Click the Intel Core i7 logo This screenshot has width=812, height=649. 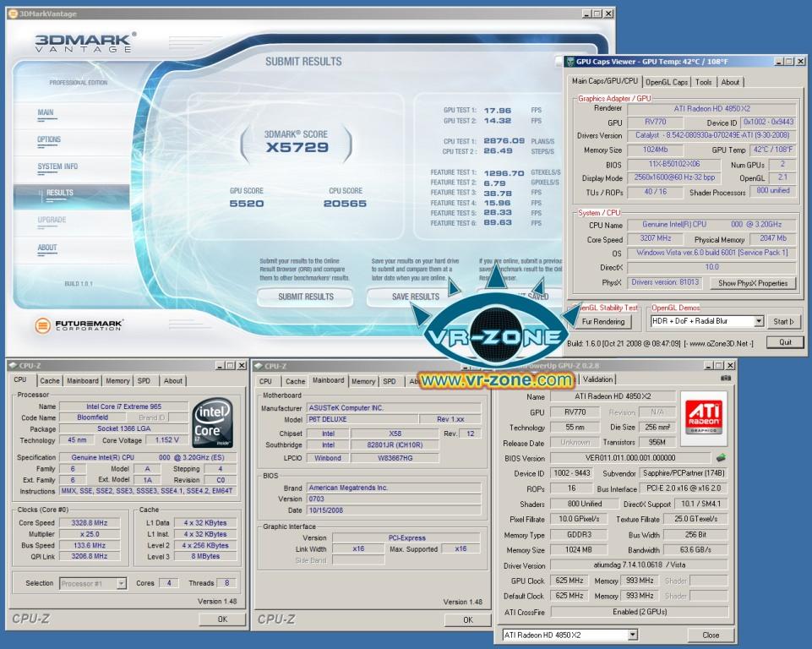[213, 423]
